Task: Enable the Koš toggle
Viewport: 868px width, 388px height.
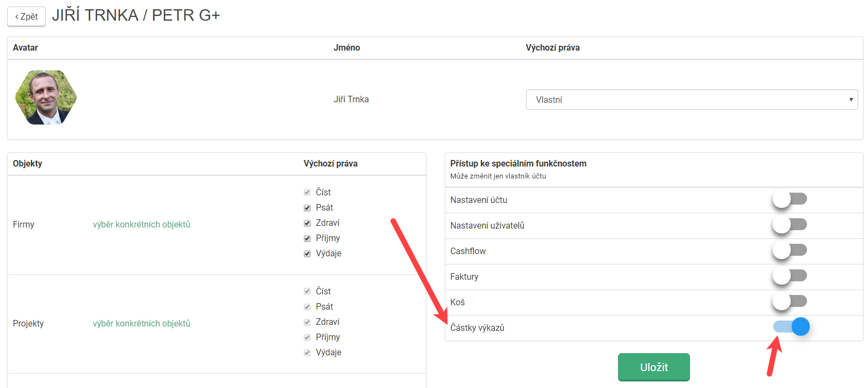Action: pyautogui.click(x=789, y=301)
